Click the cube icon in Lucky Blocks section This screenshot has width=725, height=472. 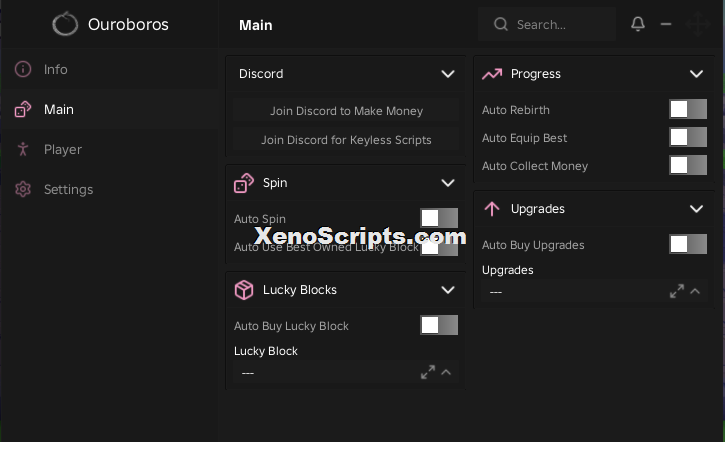244,290
